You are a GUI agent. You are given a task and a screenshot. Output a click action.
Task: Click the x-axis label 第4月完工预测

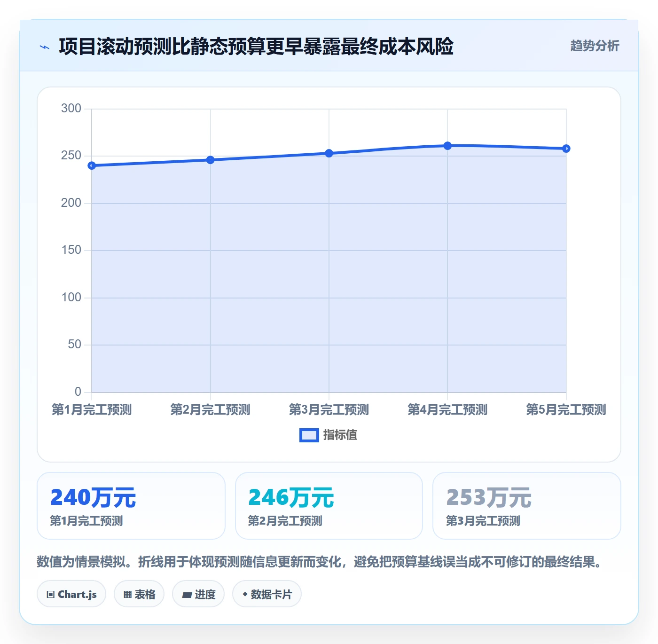pyautogui.click(x=447, y=409)
